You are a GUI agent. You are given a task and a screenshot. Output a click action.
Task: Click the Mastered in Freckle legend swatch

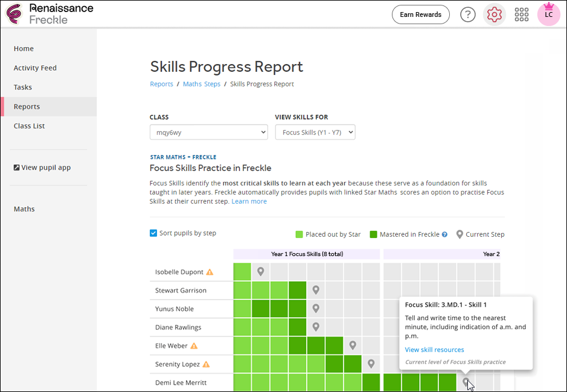tap(374, 234)
